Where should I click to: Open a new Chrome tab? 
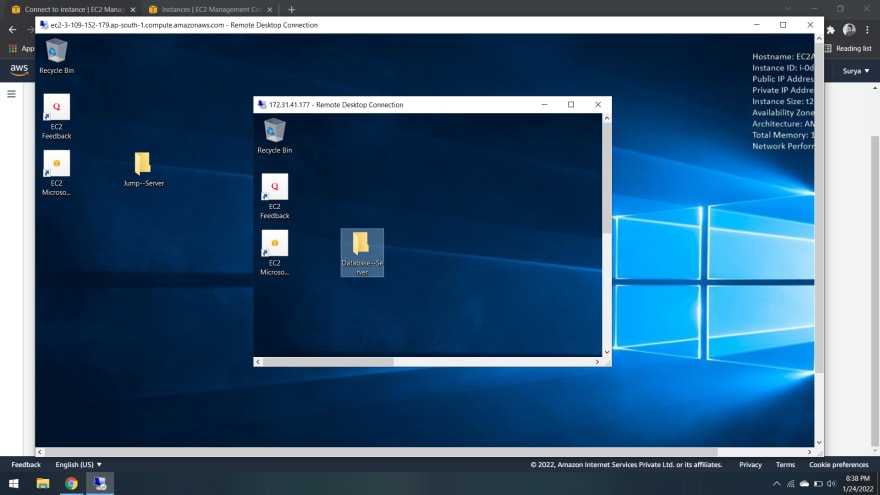[291, 10]
